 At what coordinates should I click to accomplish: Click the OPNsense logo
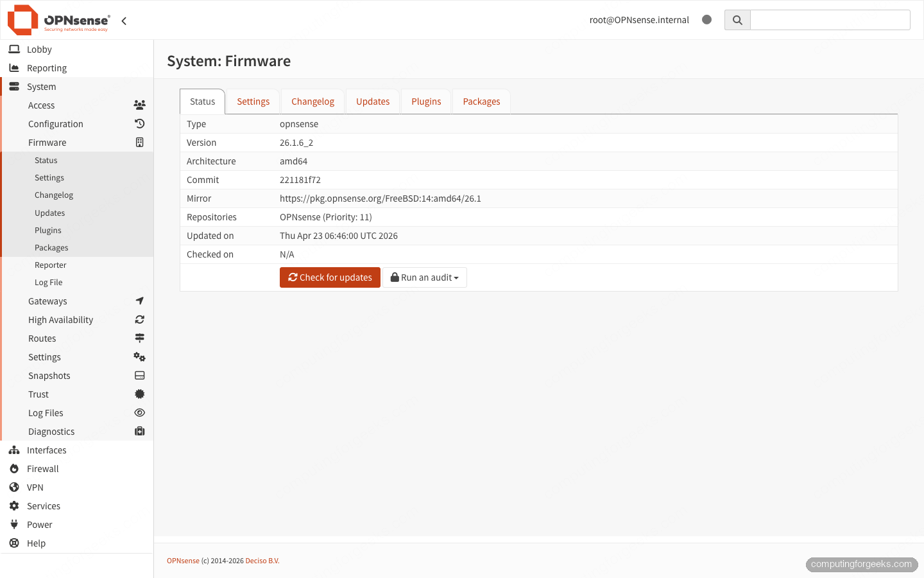click(58, 20)
